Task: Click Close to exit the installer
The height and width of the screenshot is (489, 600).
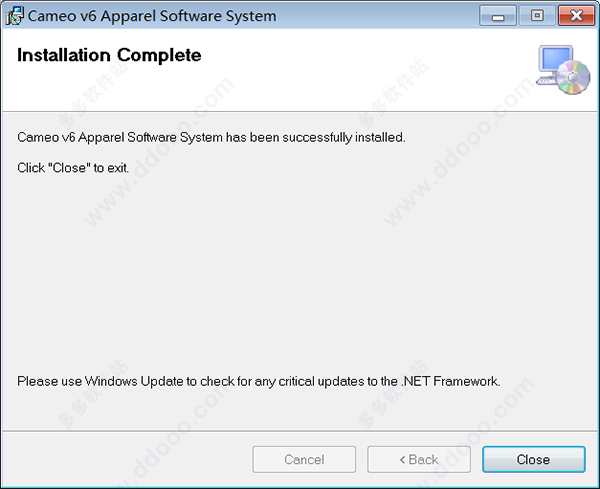Action: [x=533, y=459]
